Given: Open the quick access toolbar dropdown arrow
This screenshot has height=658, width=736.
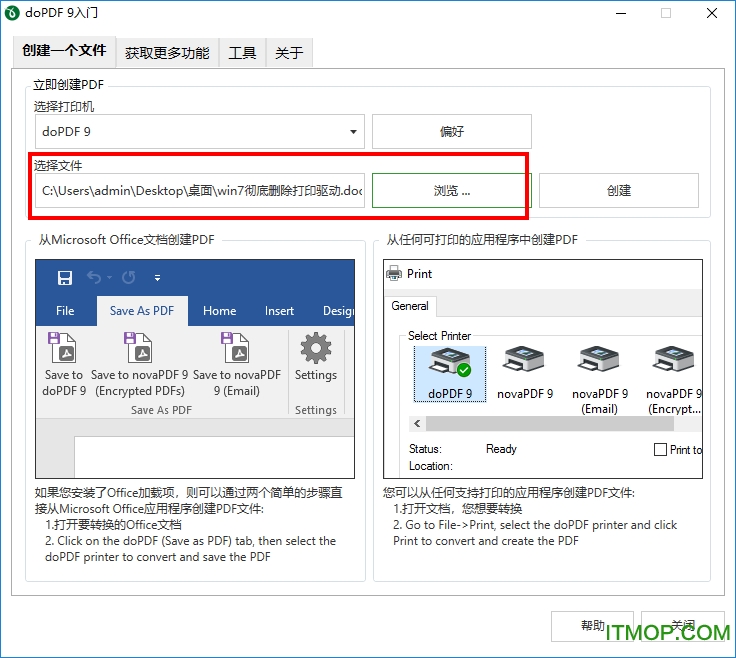Looking at the screenshot, I should pos(157,278).
